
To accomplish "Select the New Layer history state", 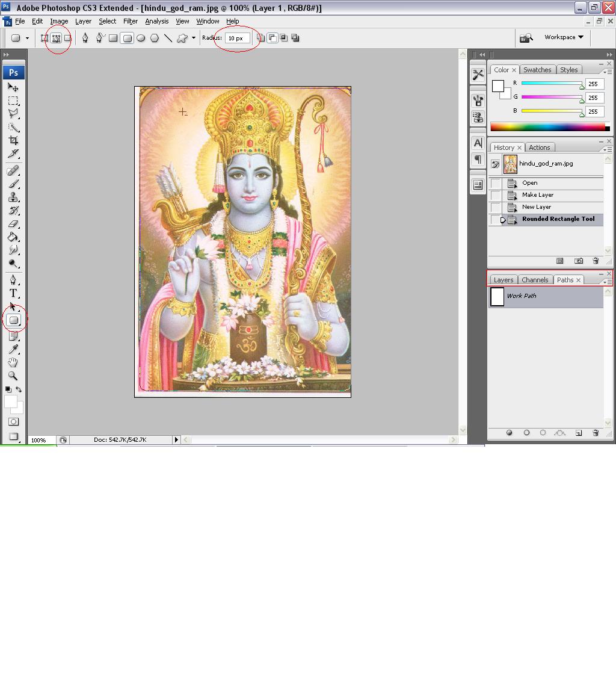I will pos(537,207).
